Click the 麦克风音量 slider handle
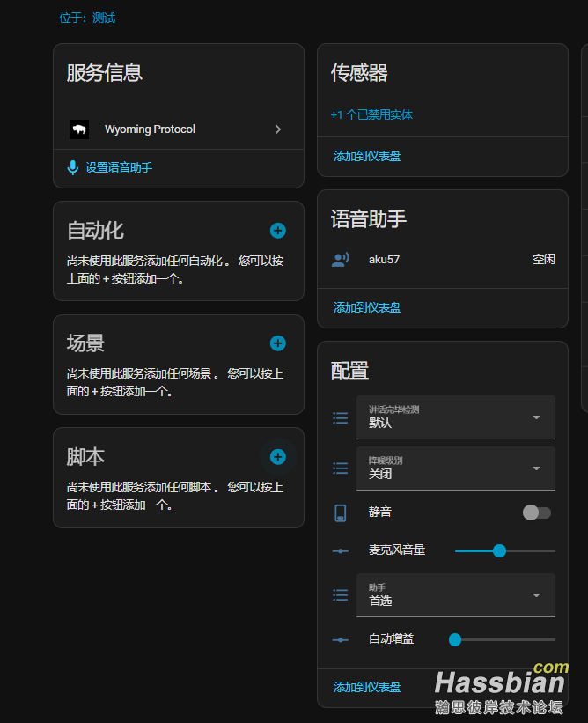 click(x=499, y=550)
